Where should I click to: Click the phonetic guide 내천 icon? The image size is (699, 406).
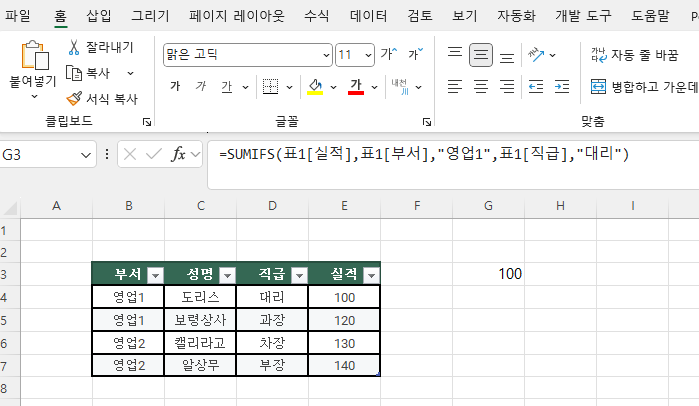pyautogui.click(x=400, y=86)
